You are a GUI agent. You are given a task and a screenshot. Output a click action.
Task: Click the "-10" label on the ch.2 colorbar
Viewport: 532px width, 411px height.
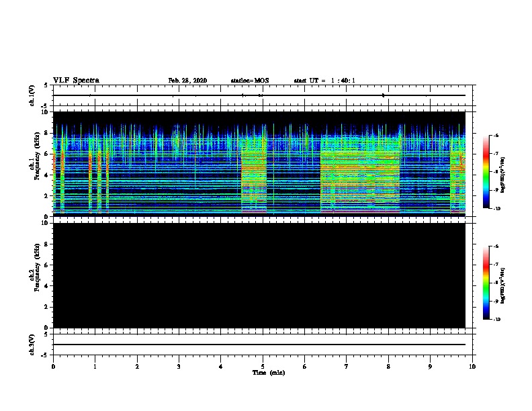[x=496, y=319]
